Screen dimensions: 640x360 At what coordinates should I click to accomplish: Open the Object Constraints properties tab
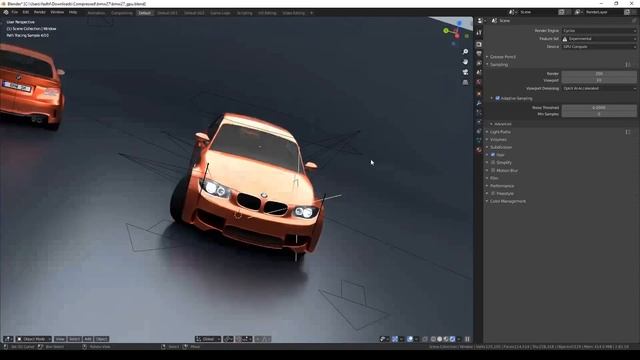point(479,131)
